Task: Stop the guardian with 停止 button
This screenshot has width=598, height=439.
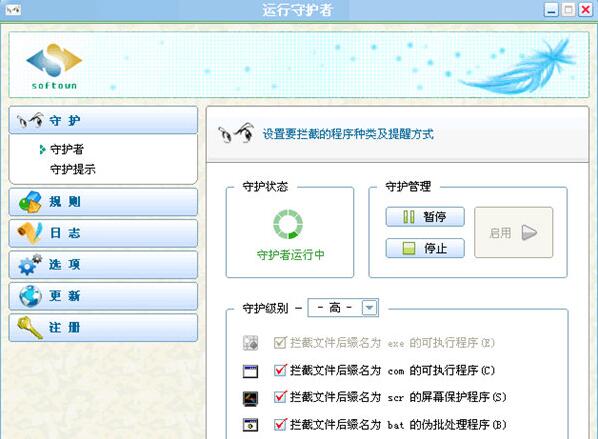Action: click(x=425, y=248)
